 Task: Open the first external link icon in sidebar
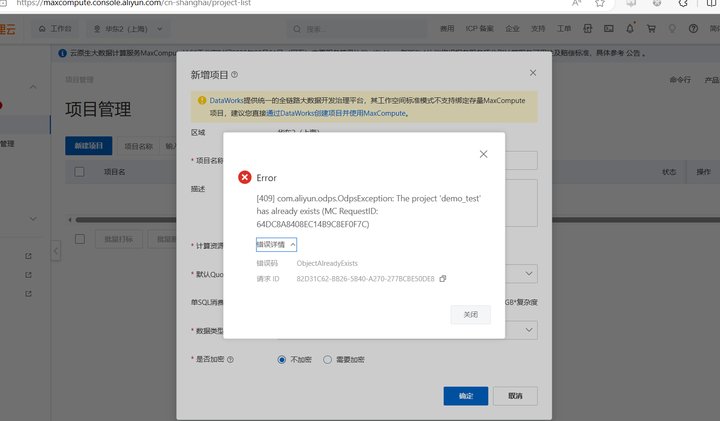click(x=28, y=256)
